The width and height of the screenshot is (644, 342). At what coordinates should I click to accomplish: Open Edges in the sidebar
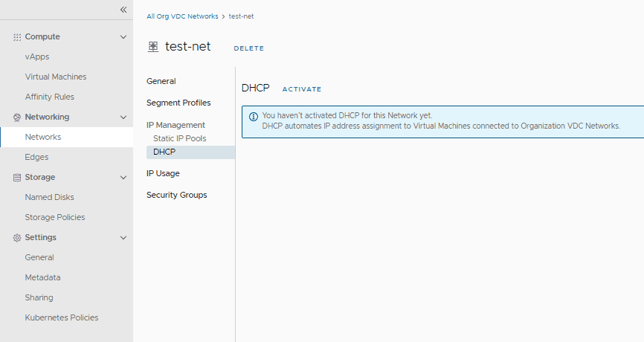(x=36, y=158)
